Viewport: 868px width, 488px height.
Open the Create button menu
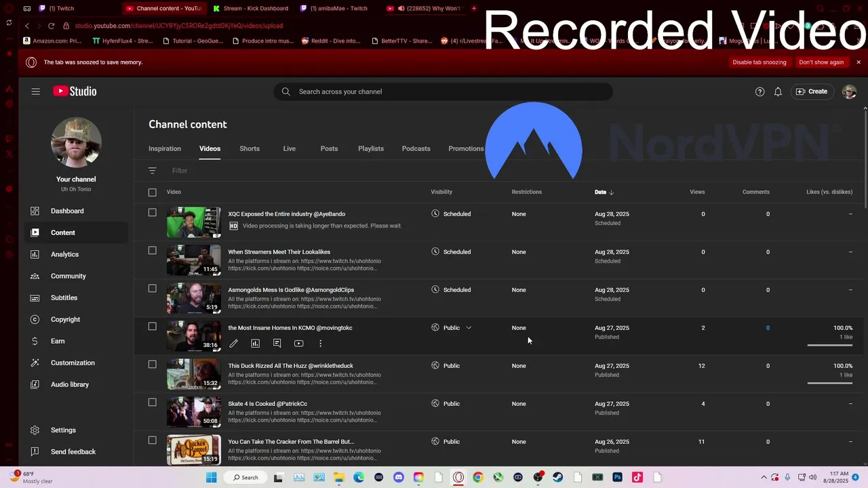[812, 91]
